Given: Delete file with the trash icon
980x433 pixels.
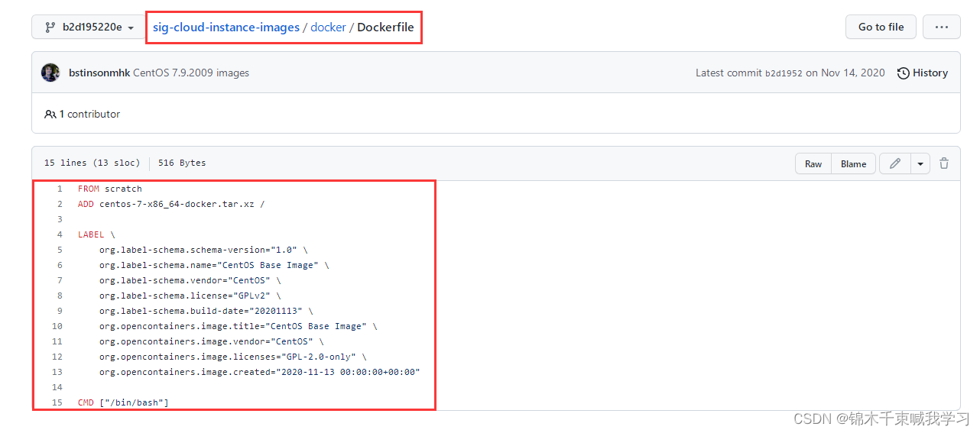Looking at the screenshot, I should 944,163.
